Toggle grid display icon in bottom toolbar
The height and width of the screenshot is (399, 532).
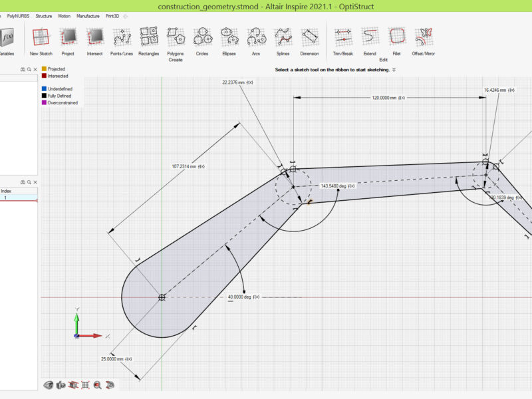click(x=85, y=385)
